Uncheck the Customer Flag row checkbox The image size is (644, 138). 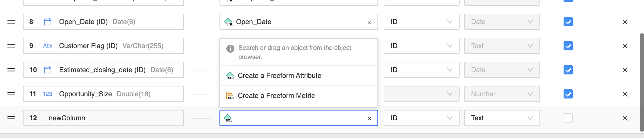click(x=568, y=46)
